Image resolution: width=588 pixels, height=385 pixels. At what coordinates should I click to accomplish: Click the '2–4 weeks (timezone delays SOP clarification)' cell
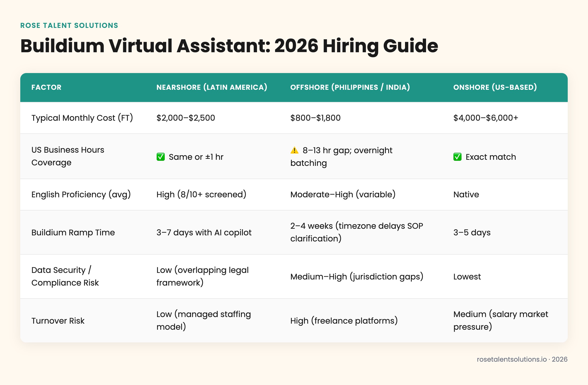pyautogui.click(x=357, y=232)
